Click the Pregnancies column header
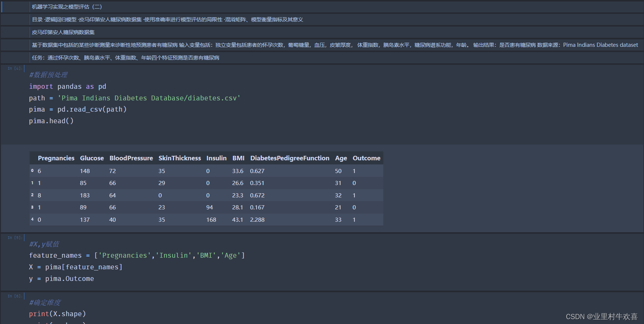Viewport: 644px width, 324px height. point(56,158)
